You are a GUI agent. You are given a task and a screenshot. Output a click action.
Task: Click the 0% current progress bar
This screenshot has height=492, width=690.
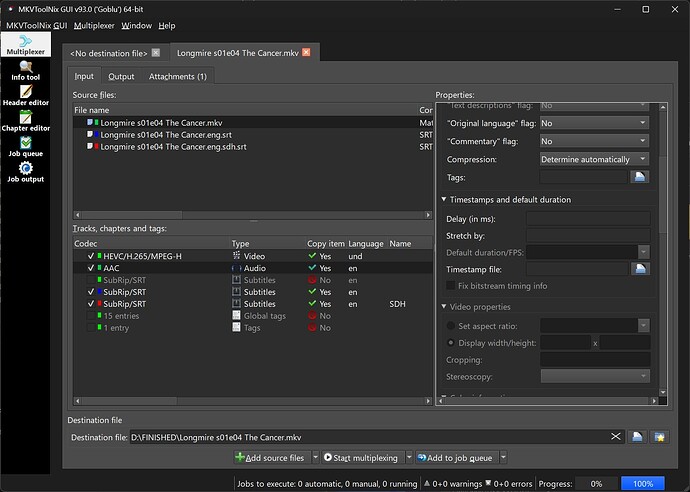coord(596,484)
